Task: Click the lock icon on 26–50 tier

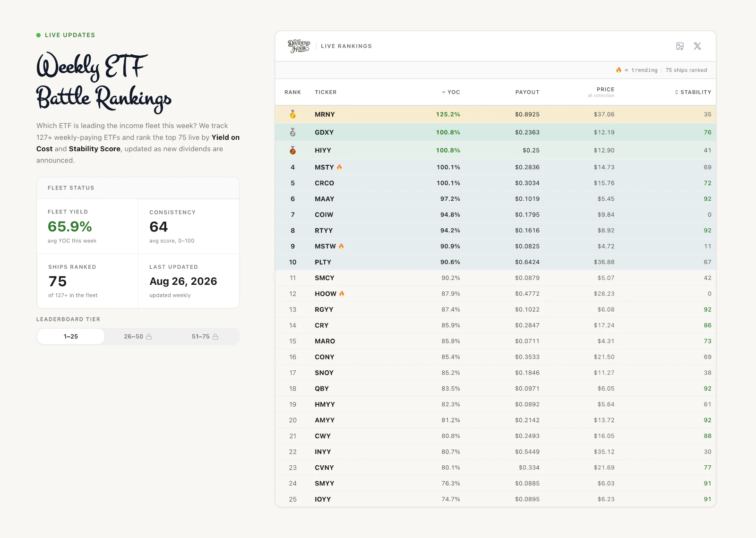Action: click(x=149, y=337)
